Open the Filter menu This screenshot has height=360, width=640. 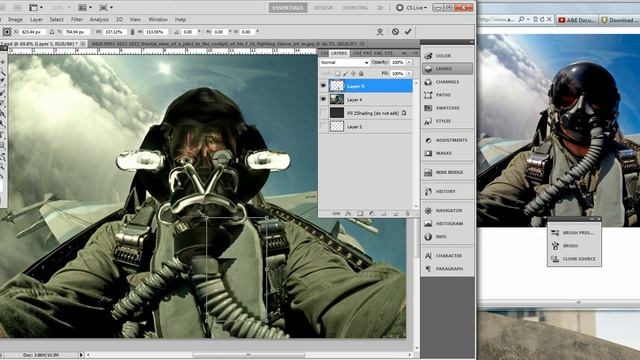click(x=76, y=19)
